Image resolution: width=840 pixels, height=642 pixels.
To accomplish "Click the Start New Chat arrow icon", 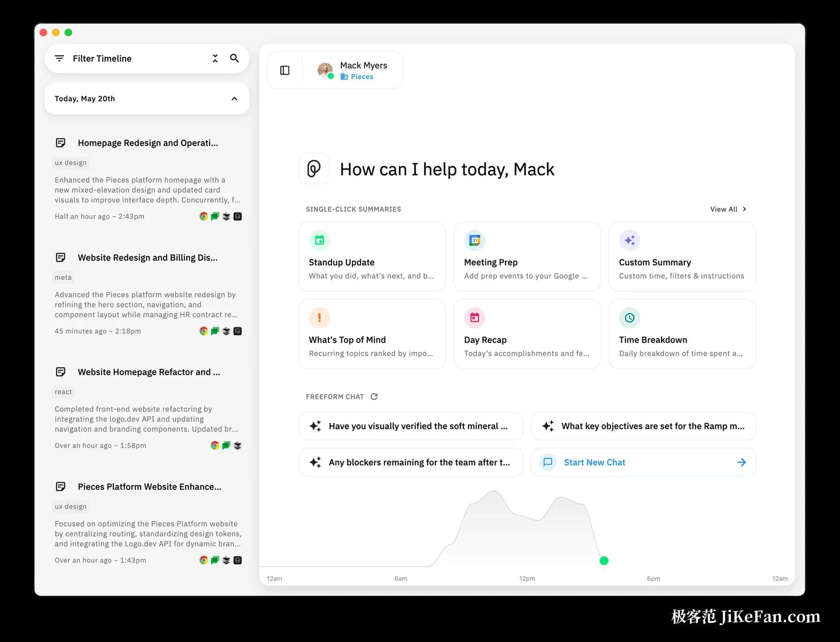I will click(x=742, y=462).
